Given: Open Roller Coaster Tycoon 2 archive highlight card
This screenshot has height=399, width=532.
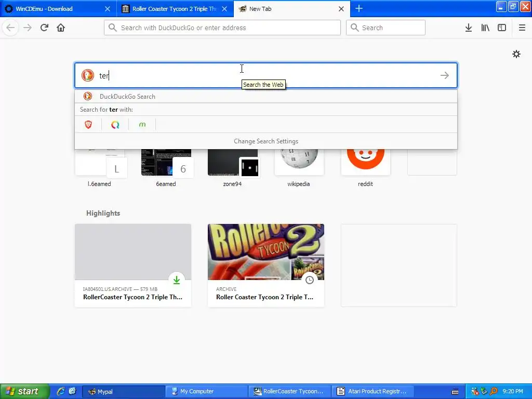Looking at the screenshot, I should coord(266,265).
